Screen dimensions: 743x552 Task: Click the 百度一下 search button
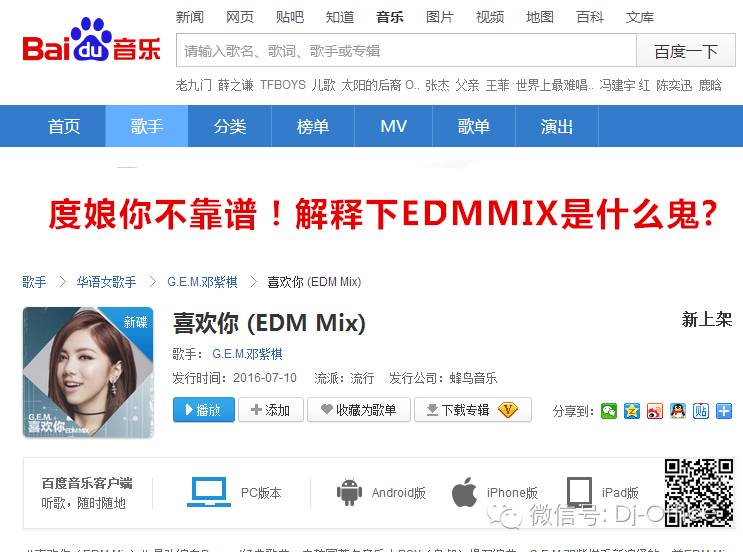(x=686, y=50)
